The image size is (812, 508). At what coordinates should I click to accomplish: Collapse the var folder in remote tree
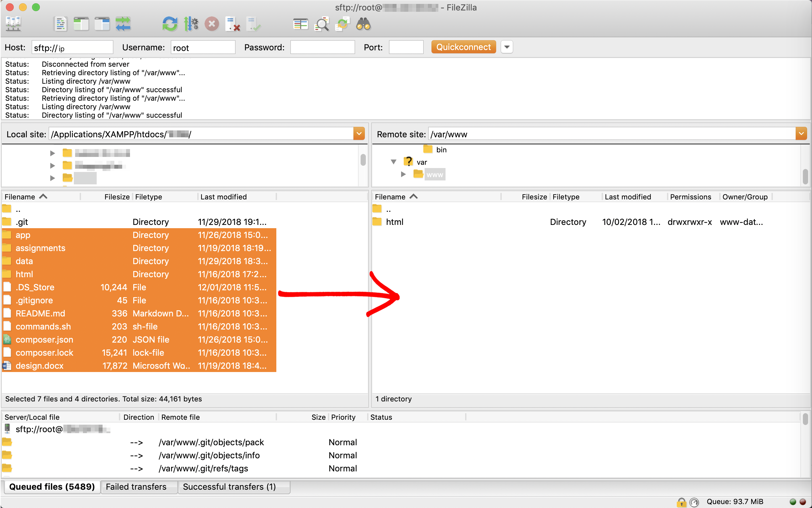point(393,162)
